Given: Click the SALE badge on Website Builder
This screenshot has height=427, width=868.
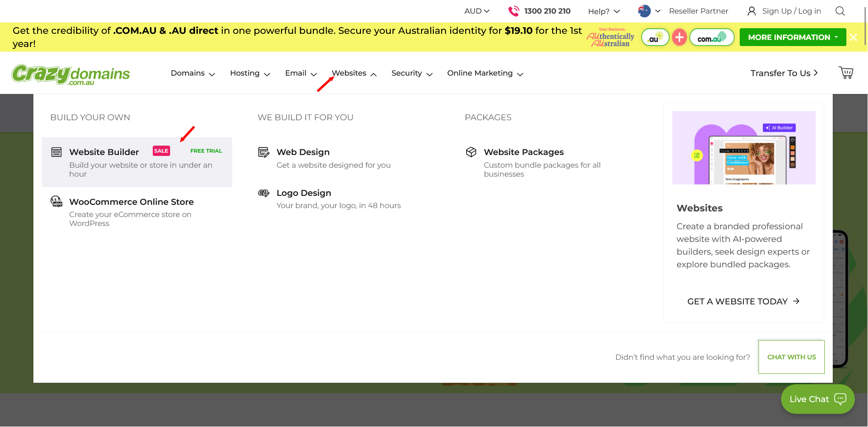Looking at the screenshot, I should click(x=161, y=151).
